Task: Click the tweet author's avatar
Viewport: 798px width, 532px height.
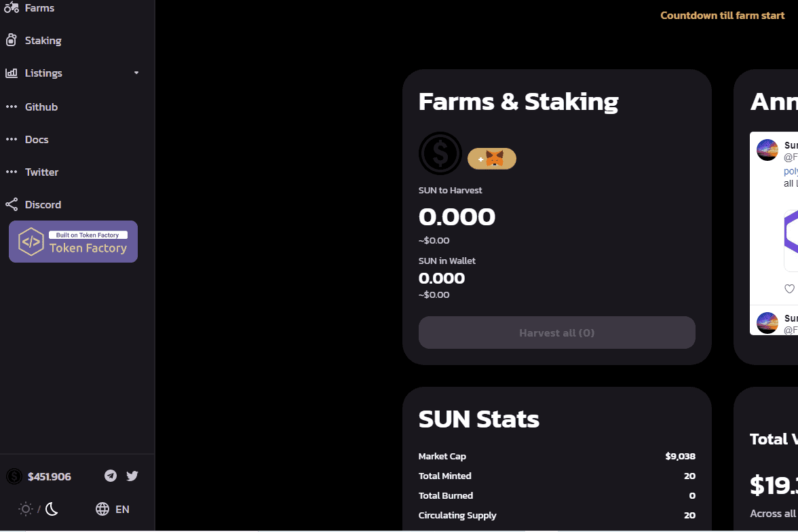Action: (767, 149)
